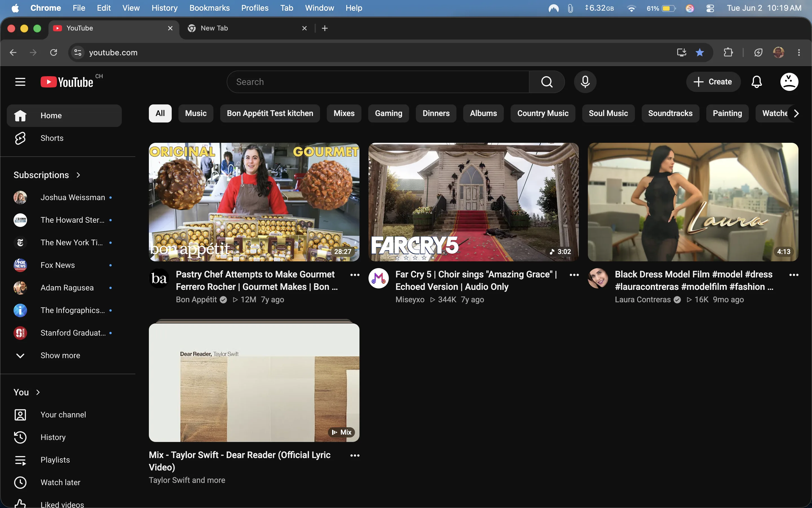
Task: Open the YouTube hamburger guide menu
Action: pyautogui.click(x=20, y=82)
